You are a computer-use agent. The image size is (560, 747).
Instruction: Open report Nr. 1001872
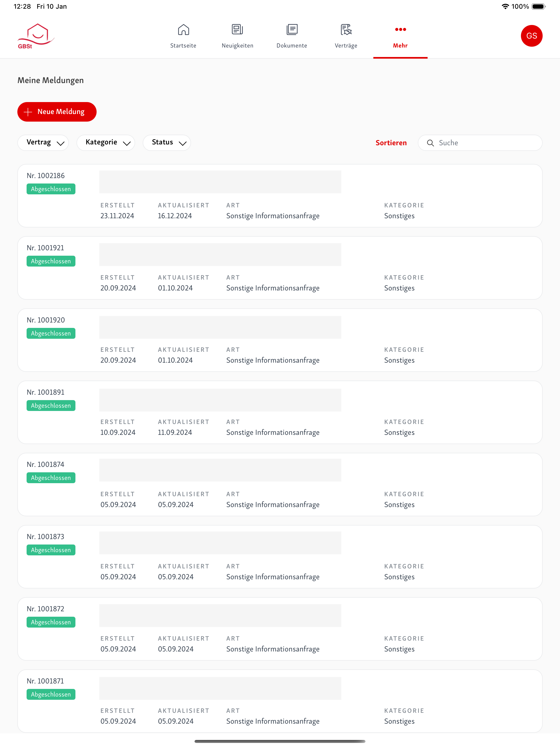pos(280,629)
